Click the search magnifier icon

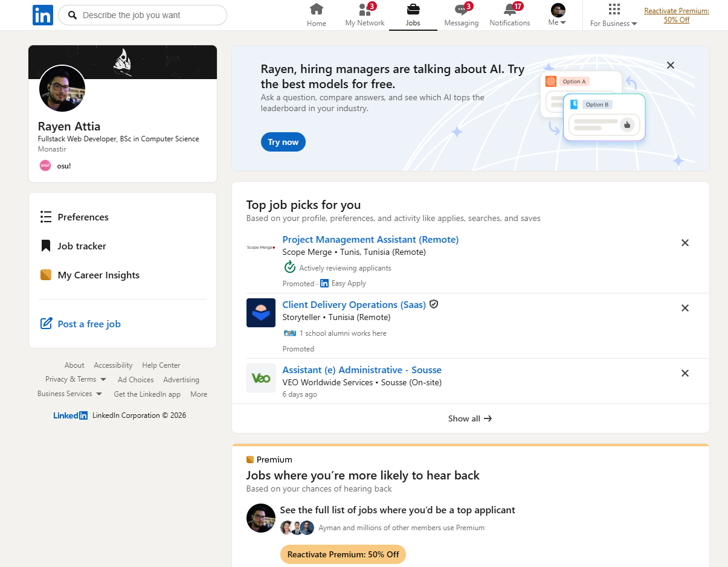pyautogui.click(x=72, y=15)
